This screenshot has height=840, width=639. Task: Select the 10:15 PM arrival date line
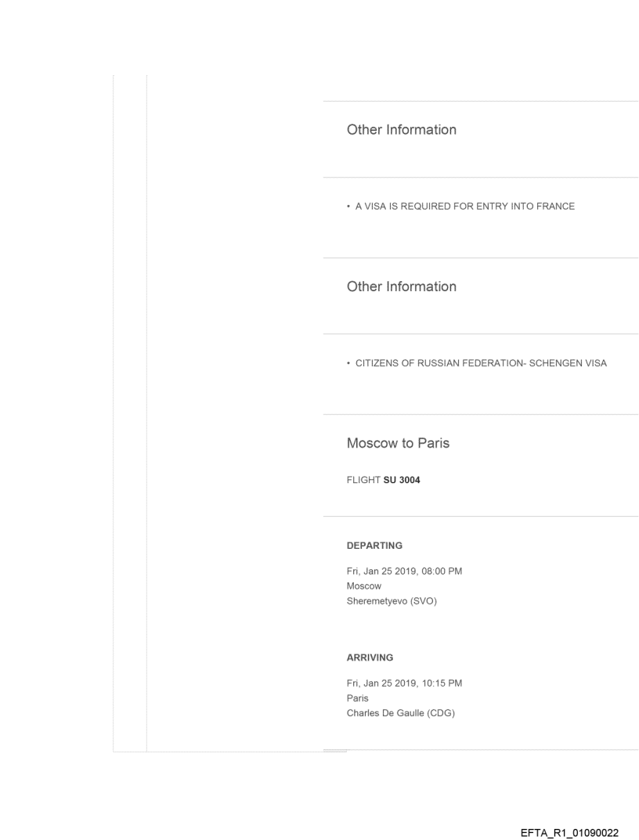[x=404, y=683]
